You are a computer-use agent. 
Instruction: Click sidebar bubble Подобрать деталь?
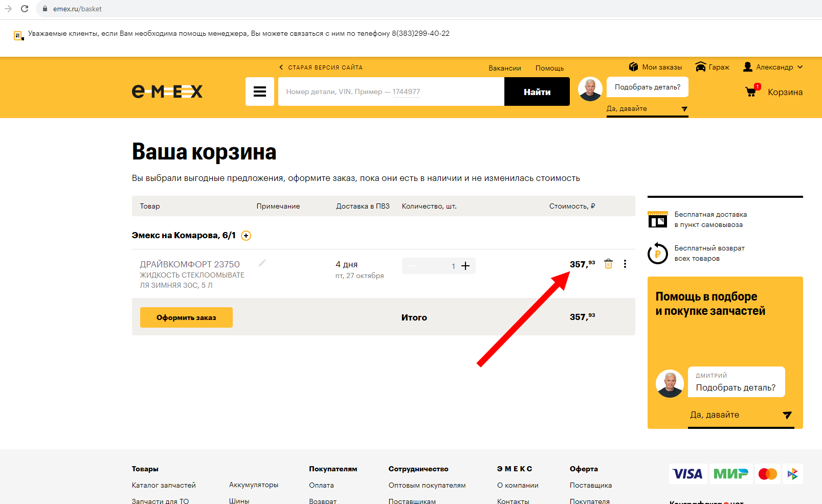736,382
